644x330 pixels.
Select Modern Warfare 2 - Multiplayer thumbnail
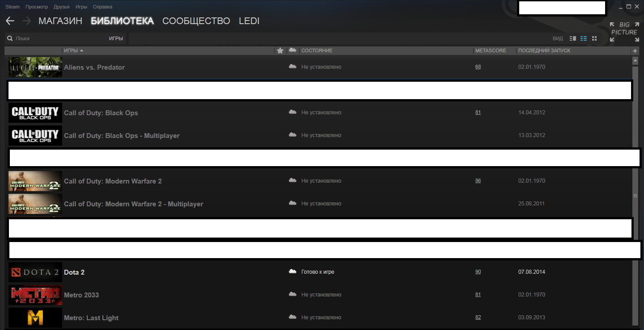click(x=35, y=204)
